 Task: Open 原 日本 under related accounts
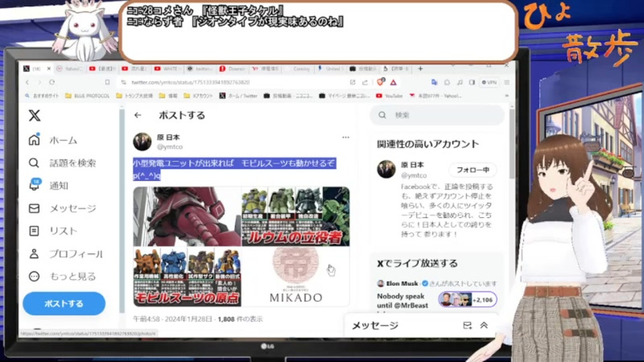(412, 165)
